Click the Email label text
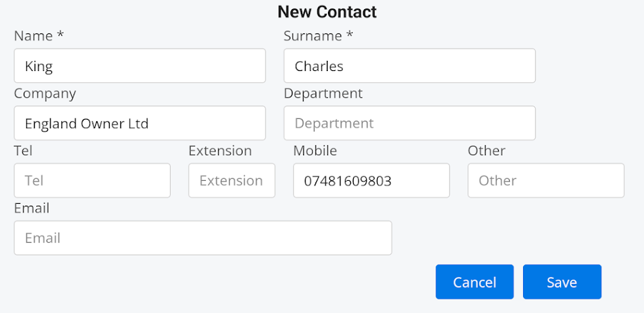This screenshot has width=644, height=313. tap(32, 208)
